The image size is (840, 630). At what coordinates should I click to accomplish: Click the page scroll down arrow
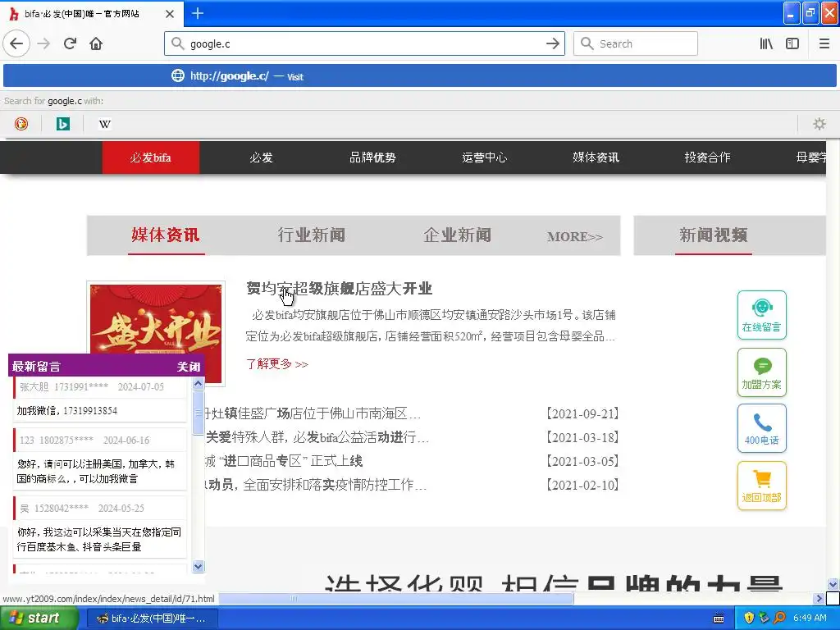[833, 584]
